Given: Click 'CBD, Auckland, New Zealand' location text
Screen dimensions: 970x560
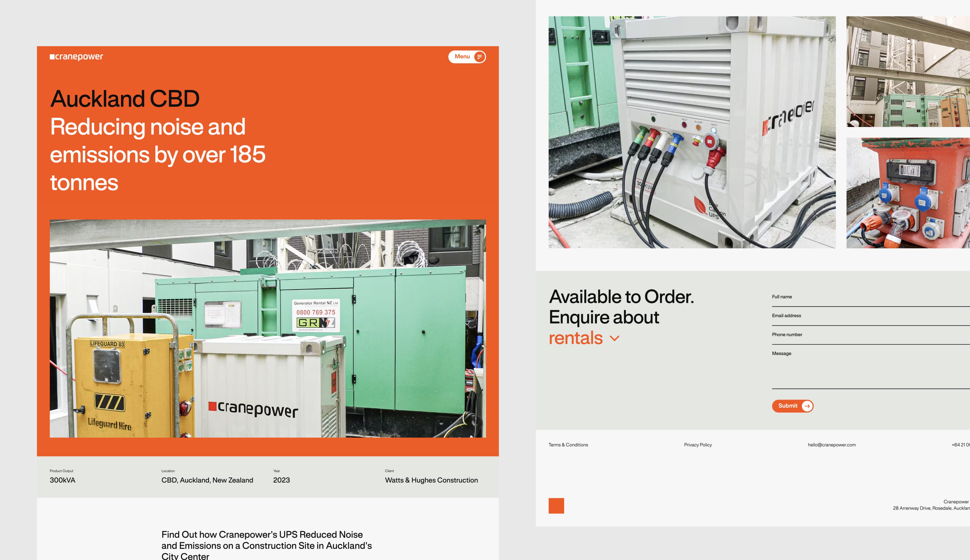Looking at the screenshot, I should pos(207,480).
